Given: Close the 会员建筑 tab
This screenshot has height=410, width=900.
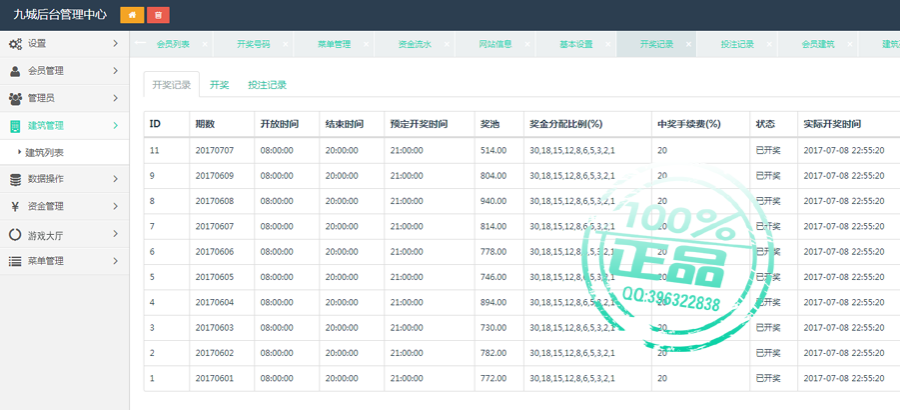Looking at the screenshot, I should click(x=849, y=44).
